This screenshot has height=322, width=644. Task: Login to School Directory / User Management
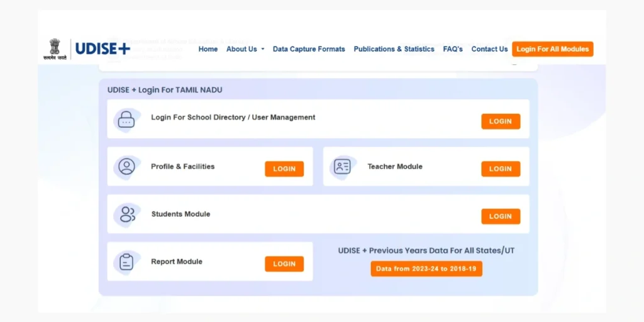point(501,121)
